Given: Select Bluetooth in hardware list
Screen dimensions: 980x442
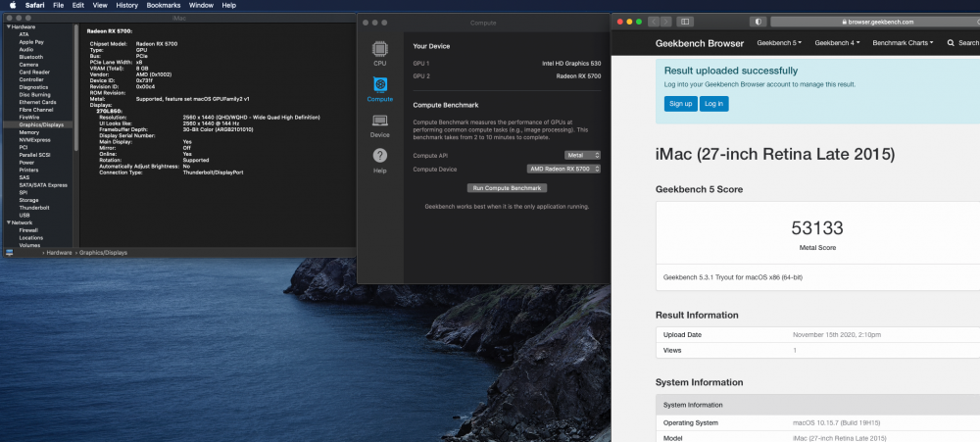Looking at the screenshot, I should tap(30, 57).
